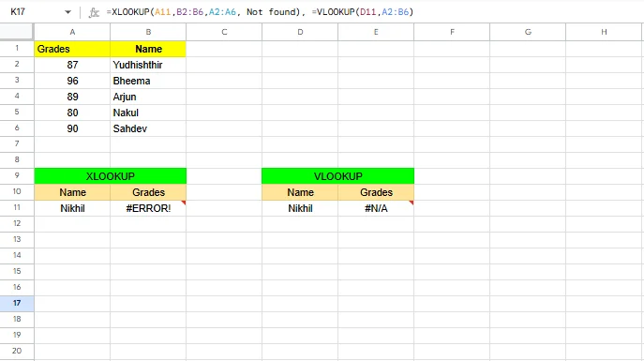The image size is (644, 361).
Task: Open the Name box dropdown arrow
Action: point(67,12)
